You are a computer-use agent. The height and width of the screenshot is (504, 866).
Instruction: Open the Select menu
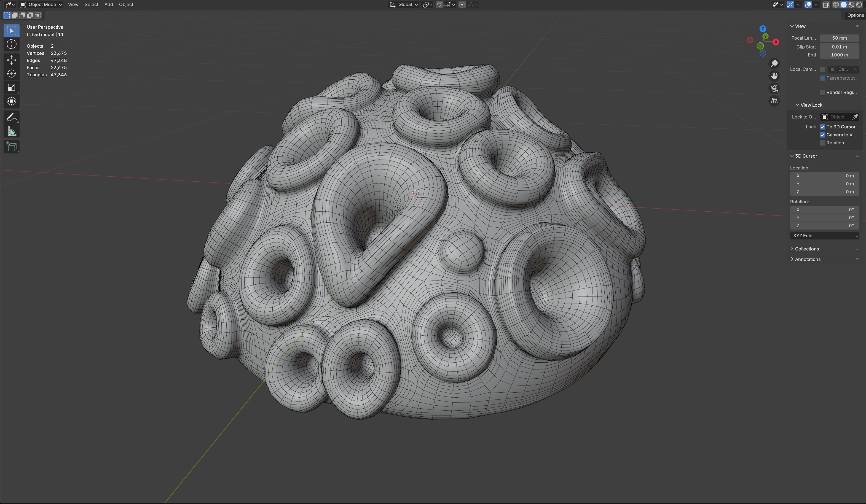point(92,4)
